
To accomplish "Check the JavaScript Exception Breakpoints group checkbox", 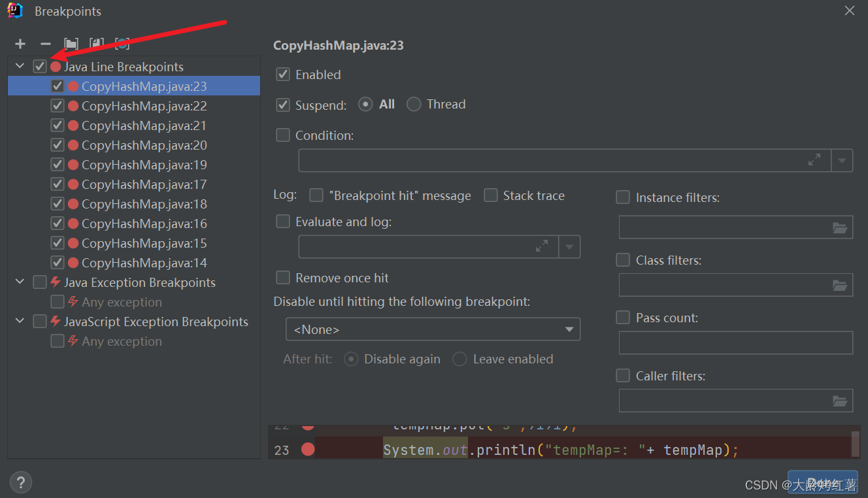I will click(x=40, y=322).
